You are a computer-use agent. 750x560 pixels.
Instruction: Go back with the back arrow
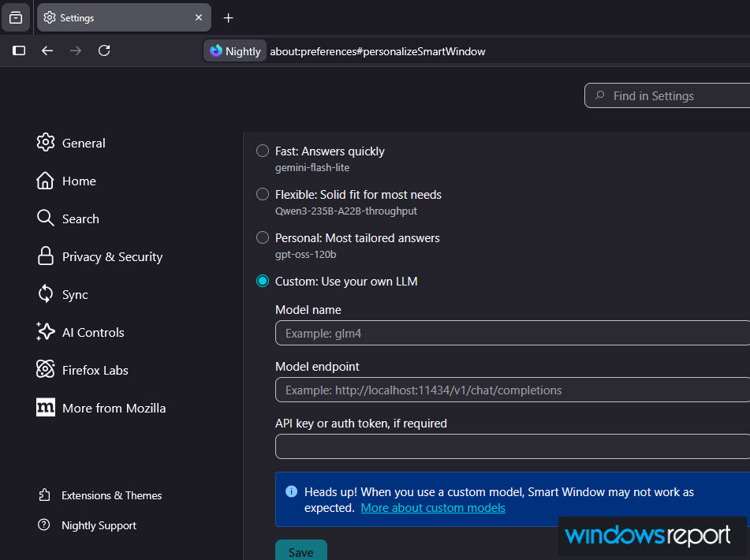pyautogui.click(x=47, y=50)
